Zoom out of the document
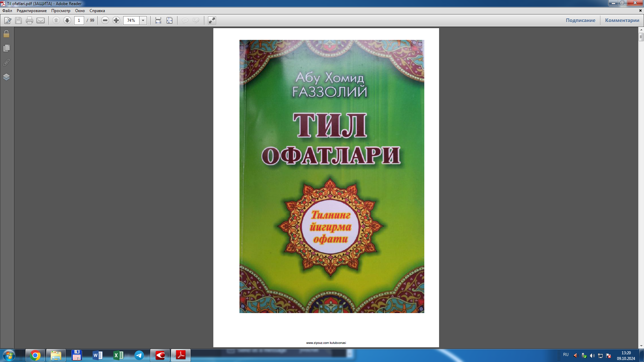 [105, 20]
